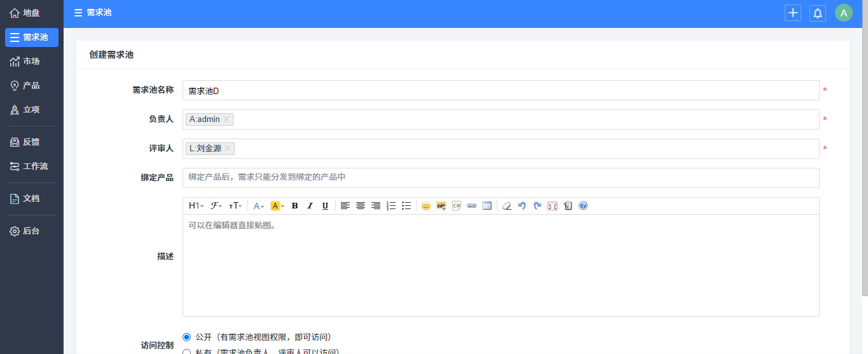Viewport: 868px width, 354px height.
Task: Click the 创建需求池 panel heading
Action: pos(111,55)
